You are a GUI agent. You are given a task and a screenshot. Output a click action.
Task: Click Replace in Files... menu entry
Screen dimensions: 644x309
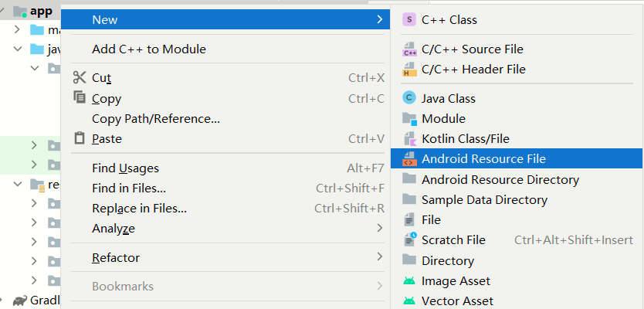pos(139,209)
